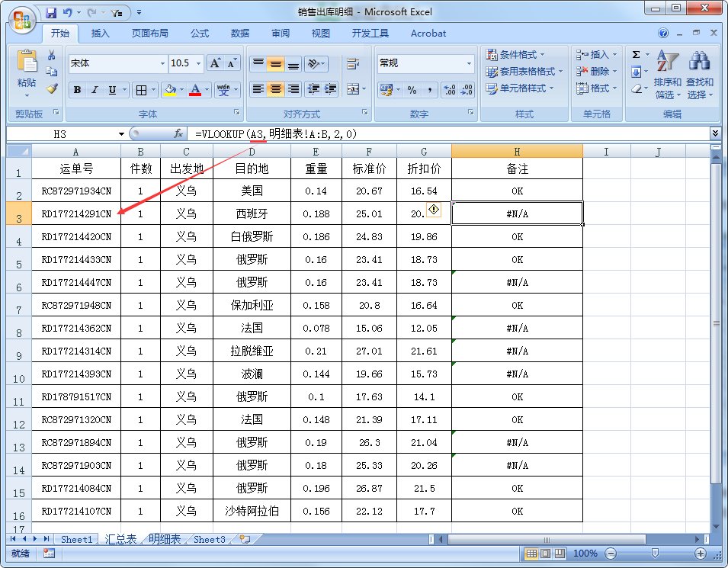Toggle underline formatting
Screen dimensions: 728x568
112,90
